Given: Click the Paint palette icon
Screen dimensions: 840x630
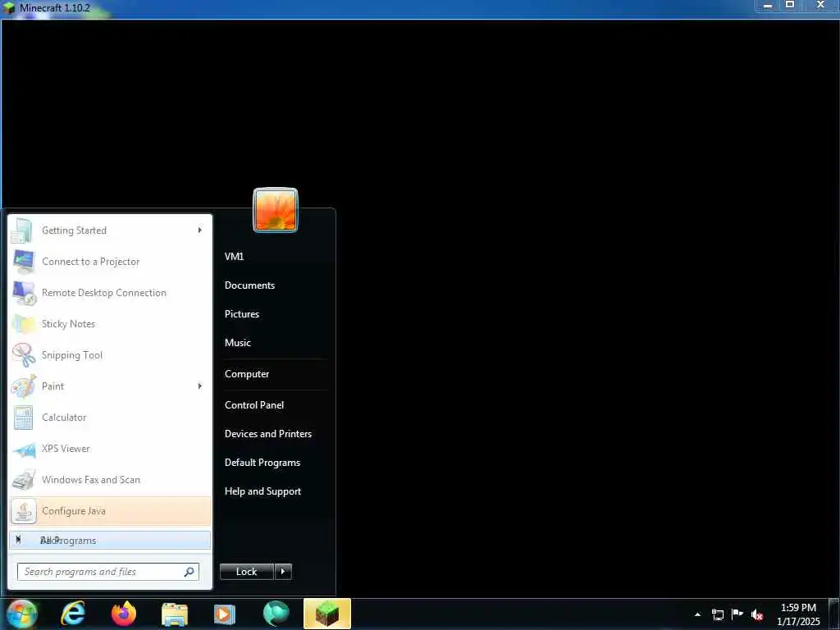Looking at the screenshot, I should [24, 386].
